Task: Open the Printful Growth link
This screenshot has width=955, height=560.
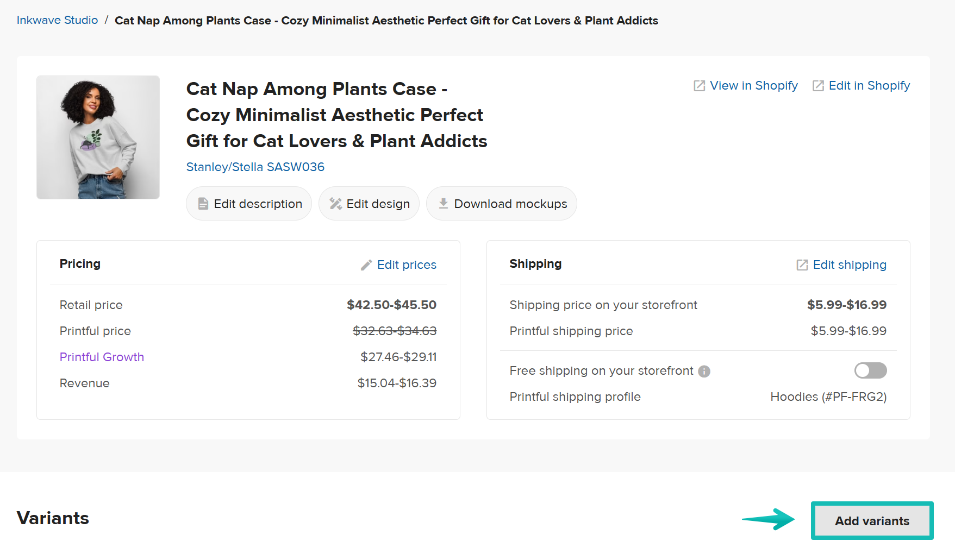Action: click(102, 357)
